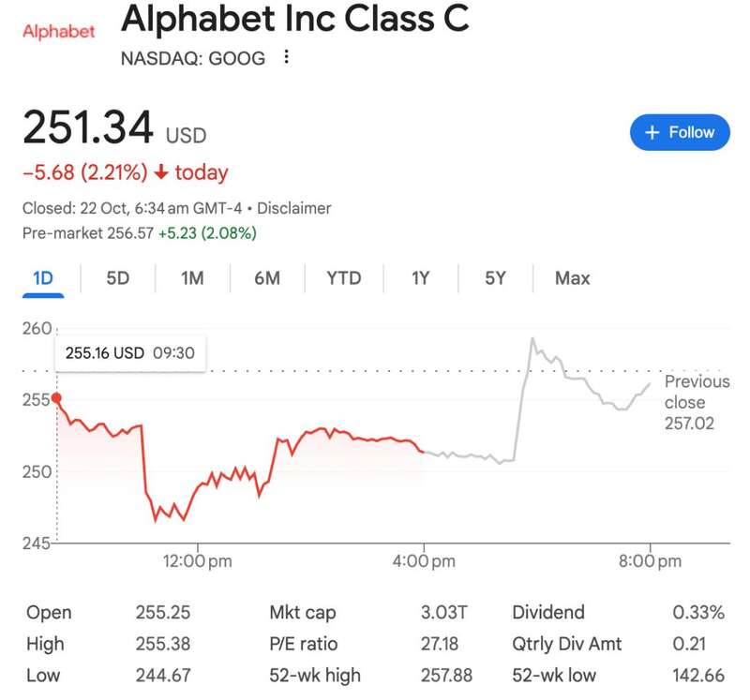Switch to the 5D chart range
The height and width of the screenshot is (700, 750).
(x=118, y=278)
